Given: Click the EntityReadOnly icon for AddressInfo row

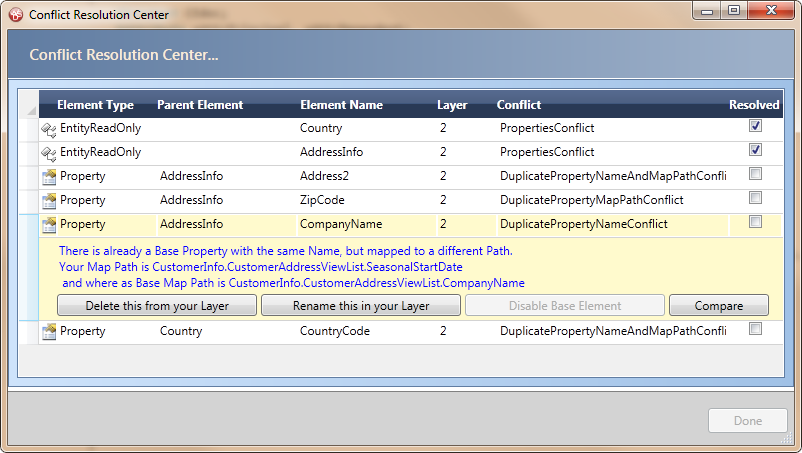Looking at the screenshot, I should 48,153.
